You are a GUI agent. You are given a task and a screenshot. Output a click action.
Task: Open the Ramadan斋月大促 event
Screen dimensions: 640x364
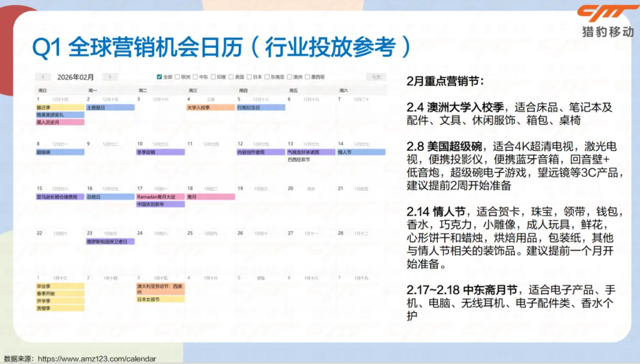point(161,197)
